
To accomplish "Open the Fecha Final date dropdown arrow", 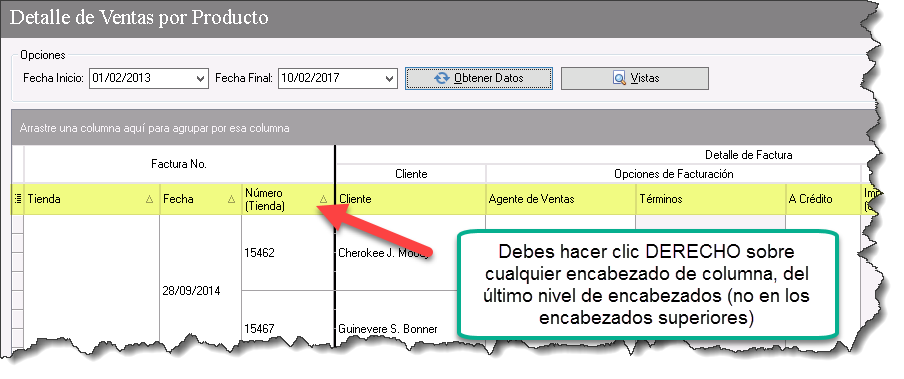I will point(390,78).
